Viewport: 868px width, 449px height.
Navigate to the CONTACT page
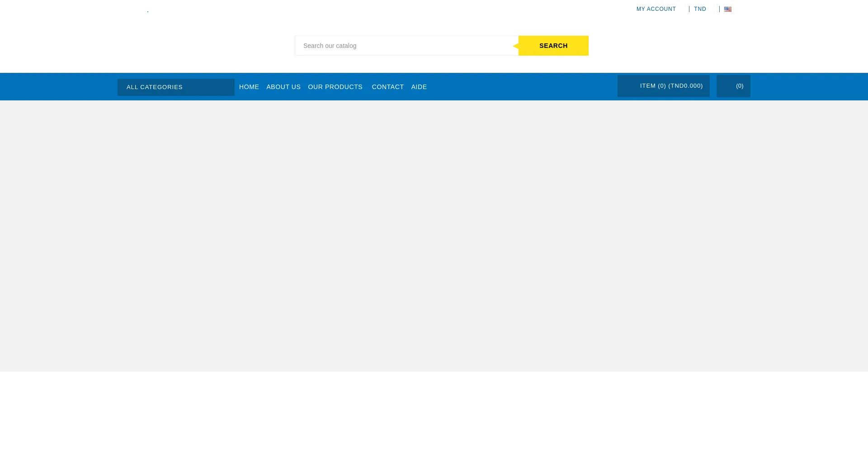coord(387,87)
